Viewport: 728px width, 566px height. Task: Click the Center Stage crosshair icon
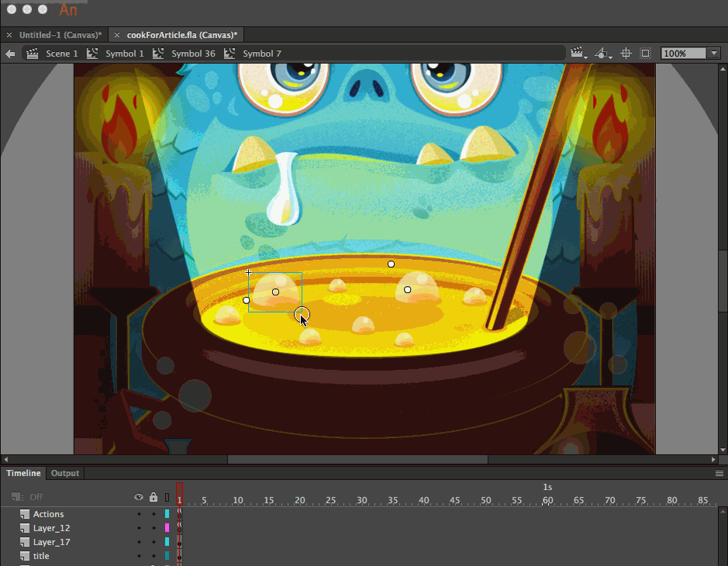tap(626, 53)
